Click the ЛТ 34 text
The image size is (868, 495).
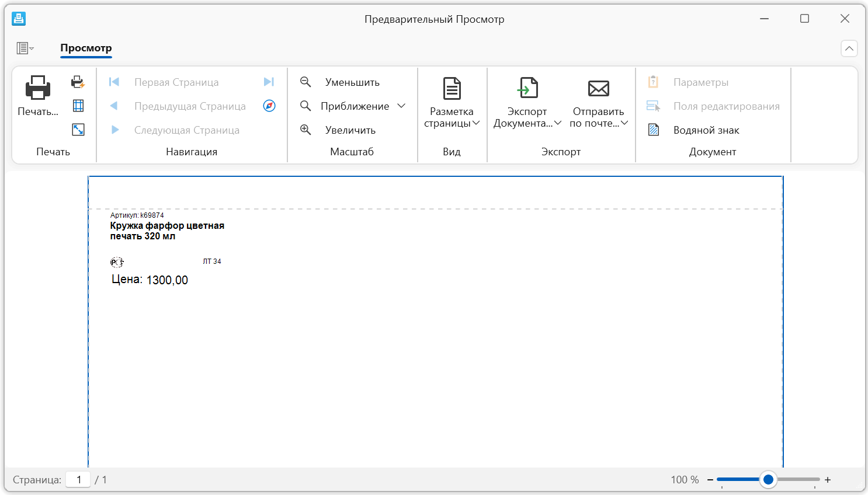pos(212,262)
